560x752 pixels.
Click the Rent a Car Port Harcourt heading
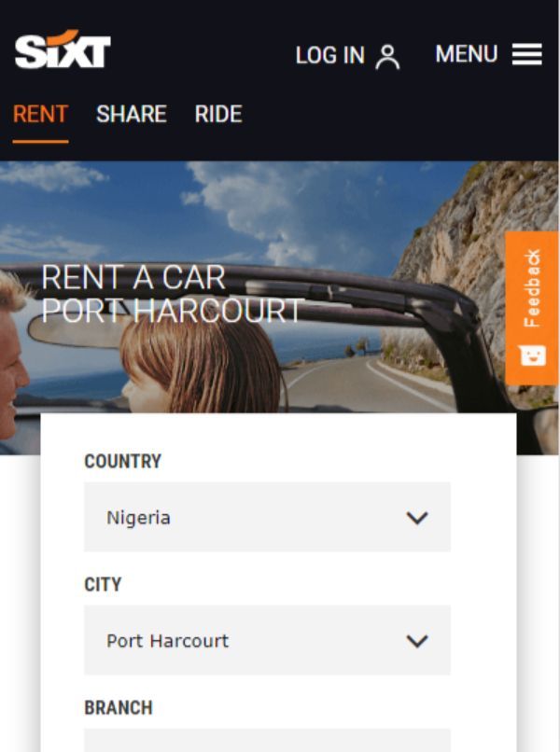[172, 294]
